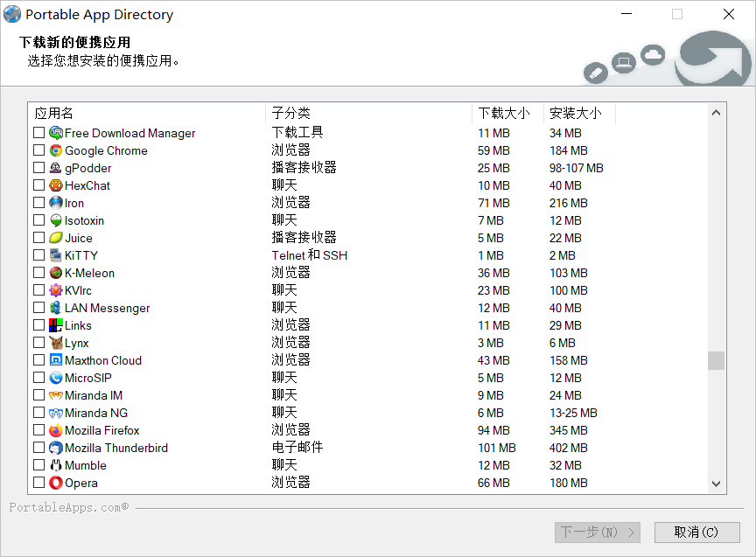Click the 13-25 MB install size
Viewport: 756px width, 557px height.
pyautogui.click(x=573, y=413)
